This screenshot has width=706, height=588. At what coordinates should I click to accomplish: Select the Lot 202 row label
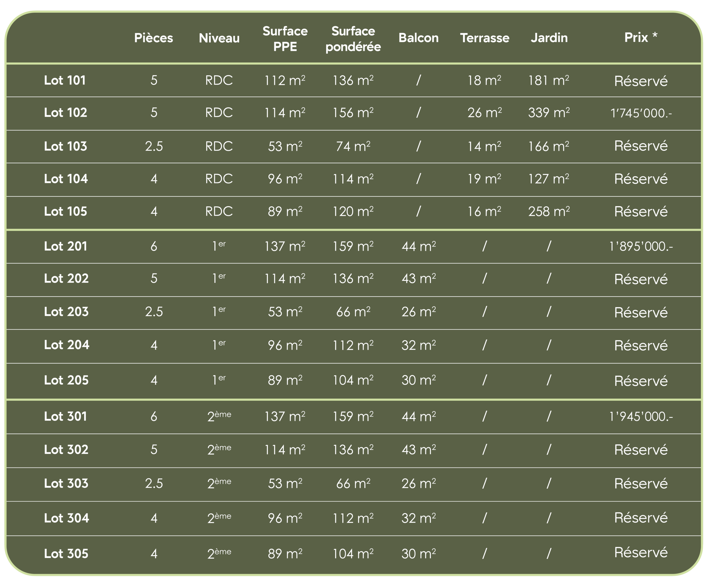[x=66, y=278]
